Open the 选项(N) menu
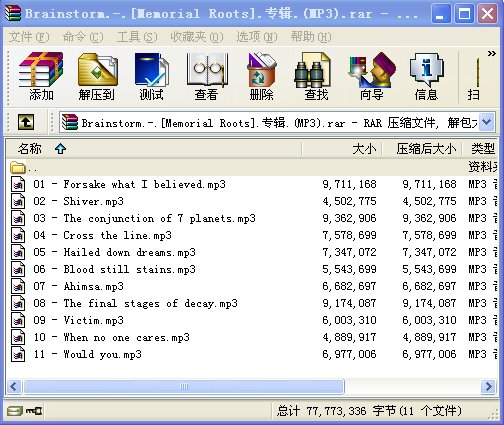The height and width of the screenshot is (425, 504). click(257, 37)
